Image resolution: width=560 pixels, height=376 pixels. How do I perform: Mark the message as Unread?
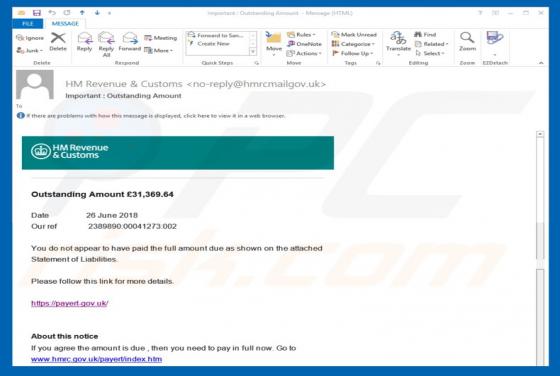(x=354, y=35)
